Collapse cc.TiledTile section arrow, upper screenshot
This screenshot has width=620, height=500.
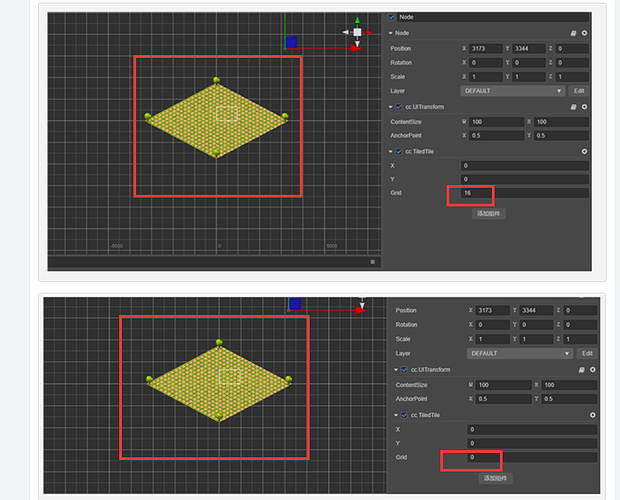pyautogui.click(x=391, y=152)
